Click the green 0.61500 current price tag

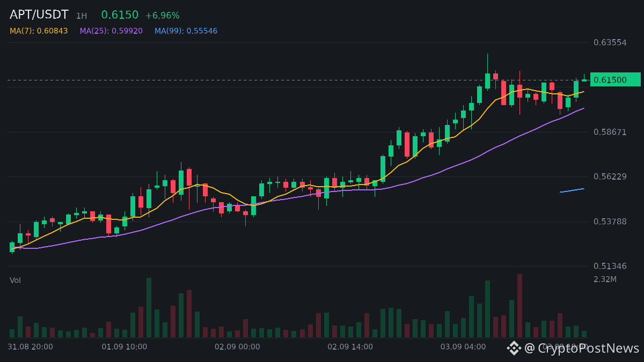(x=616, y=79)
